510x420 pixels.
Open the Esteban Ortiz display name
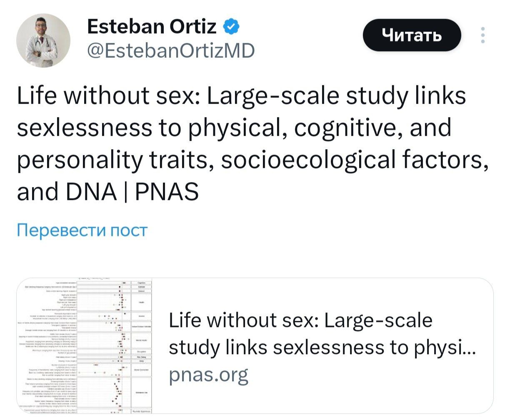pyautogui.click(x=152, y=27)
